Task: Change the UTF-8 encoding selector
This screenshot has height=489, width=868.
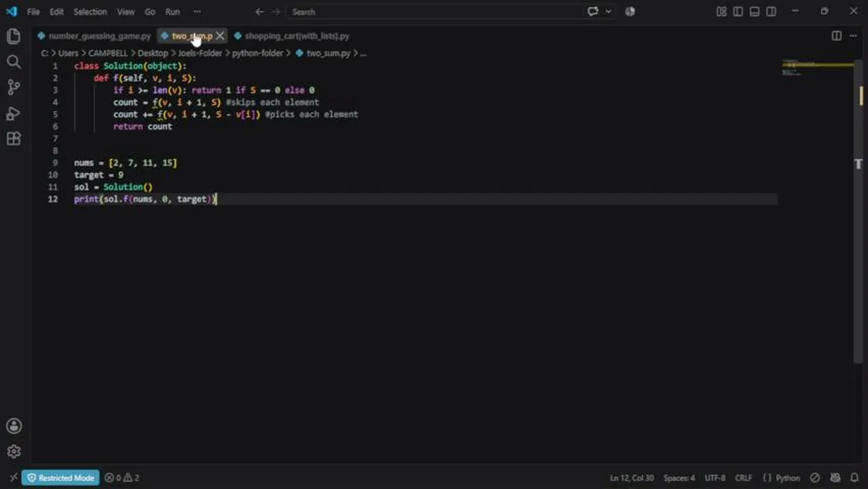Action: tap(715, 477)
